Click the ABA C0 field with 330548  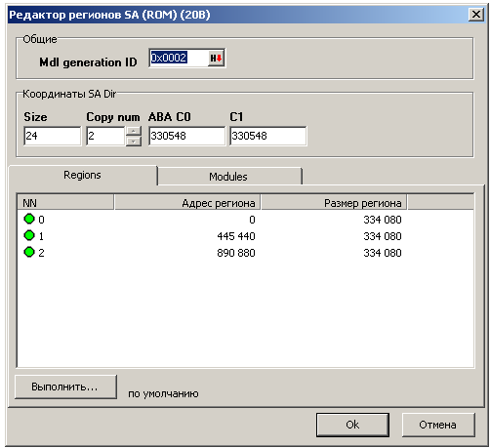click(186, 136)
